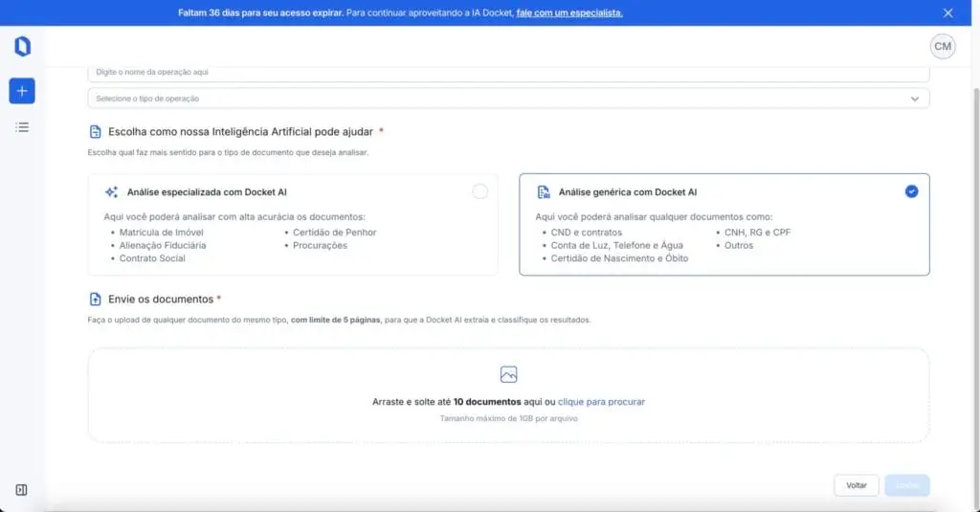
Task: Open the CM user avatar menu
Action: [x=943, y=46]
